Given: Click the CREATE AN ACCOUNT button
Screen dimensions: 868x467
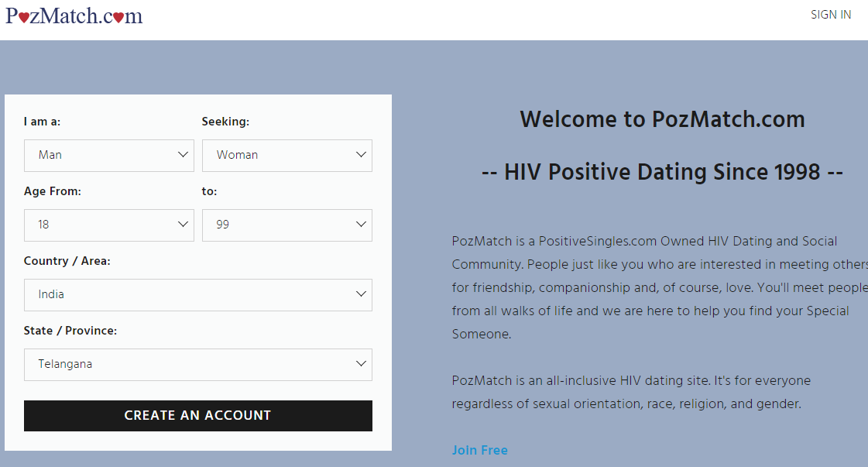Looking at the screenshot, I should [x=197, y=415].
